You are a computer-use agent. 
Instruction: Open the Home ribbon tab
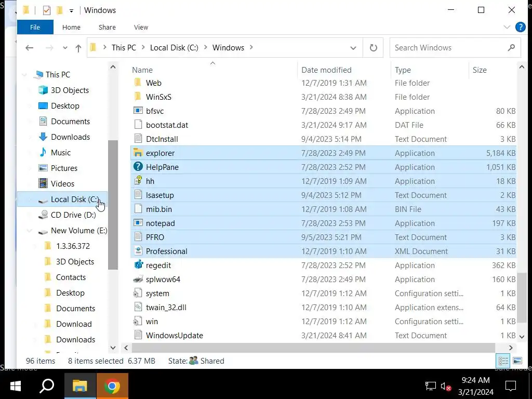coord(71,27)
